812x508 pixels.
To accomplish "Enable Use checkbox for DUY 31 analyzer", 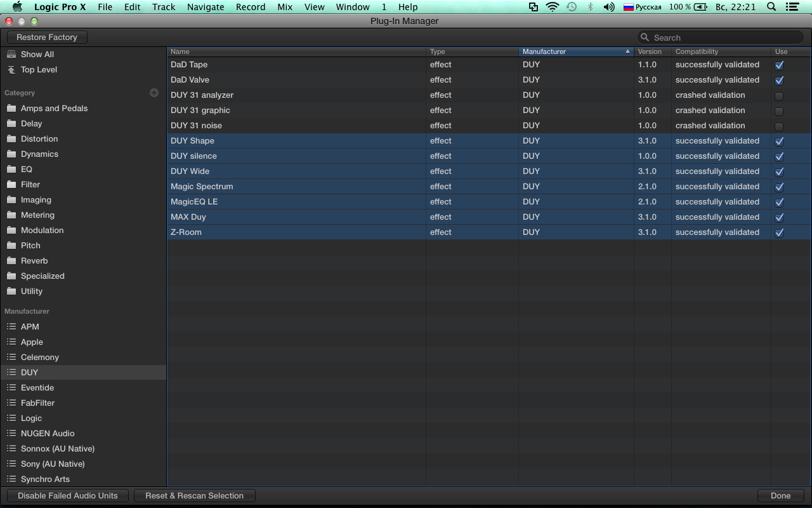I will coord(779,96).
